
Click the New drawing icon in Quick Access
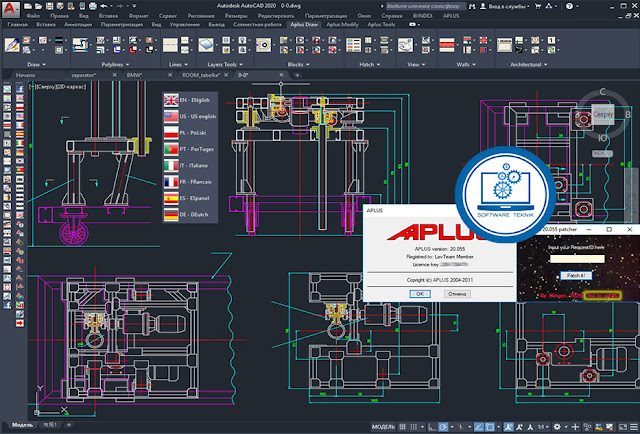click(28, 6)
